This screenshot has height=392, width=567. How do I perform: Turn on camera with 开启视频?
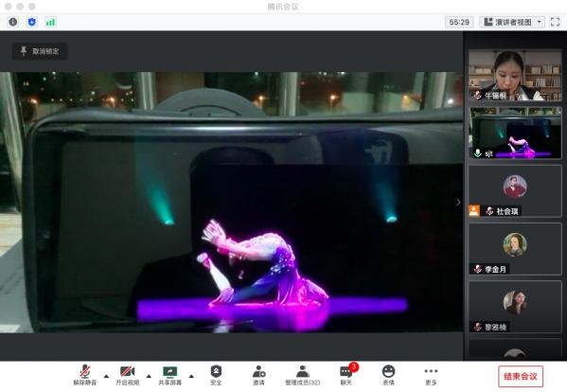click(x=127, y=375)
